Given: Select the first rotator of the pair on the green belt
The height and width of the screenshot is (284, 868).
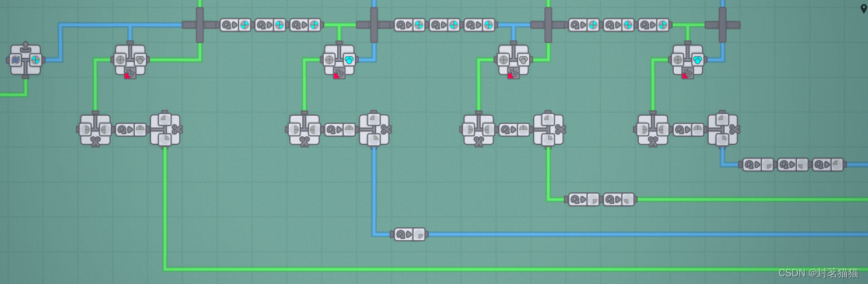Looking at the screenshot, I should pos(584,199).
